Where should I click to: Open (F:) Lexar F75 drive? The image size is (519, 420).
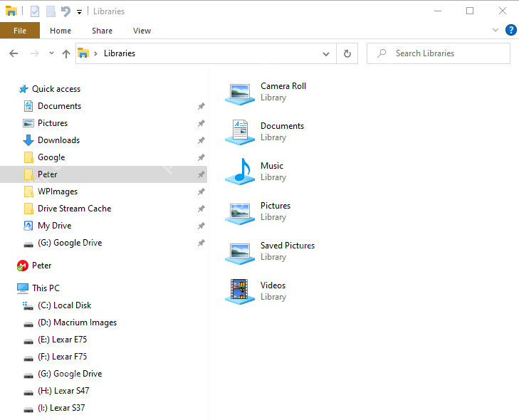pos(62,357)
